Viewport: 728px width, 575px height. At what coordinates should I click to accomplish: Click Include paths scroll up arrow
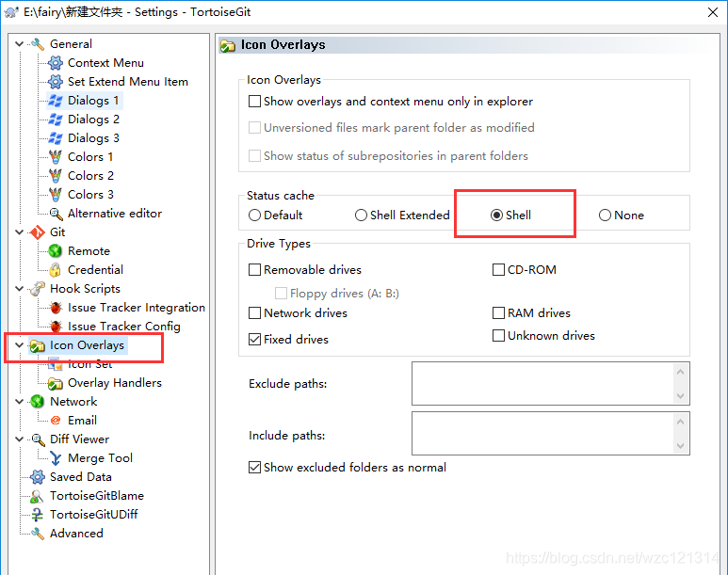681,422
